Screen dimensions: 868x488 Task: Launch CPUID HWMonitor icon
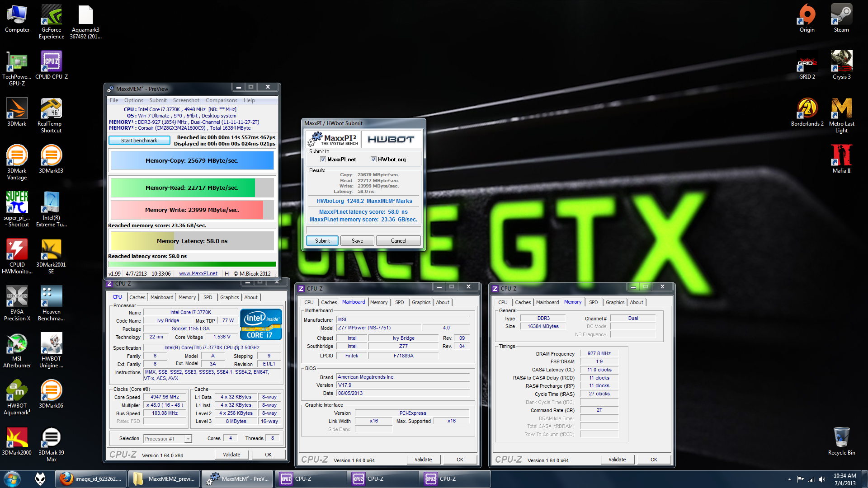pos(17,256)
